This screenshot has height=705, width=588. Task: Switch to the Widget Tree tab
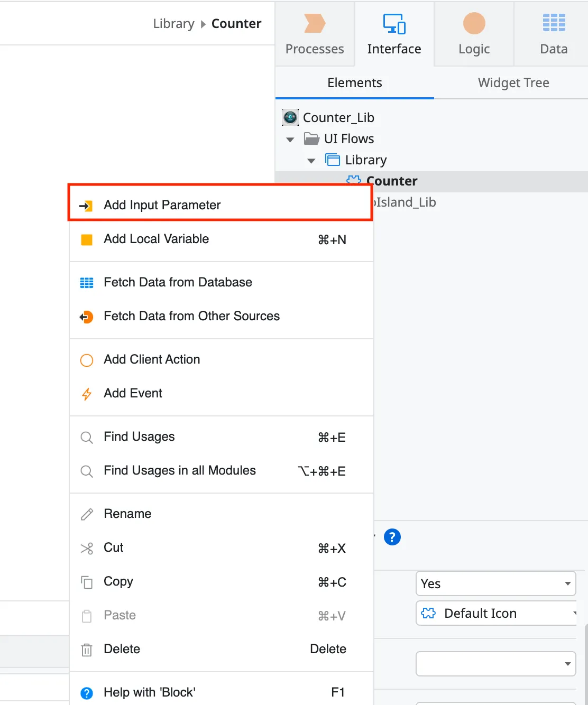point(513,83)
